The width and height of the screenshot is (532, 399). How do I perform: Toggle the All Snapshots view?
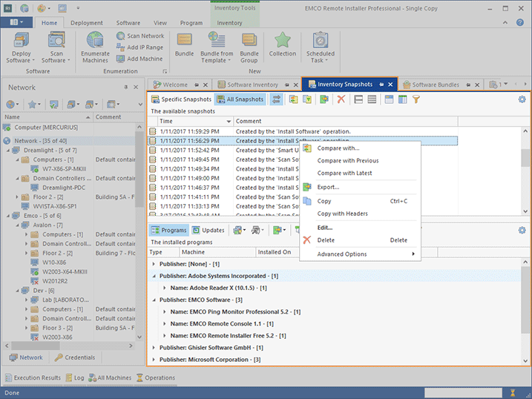point(240,99)
